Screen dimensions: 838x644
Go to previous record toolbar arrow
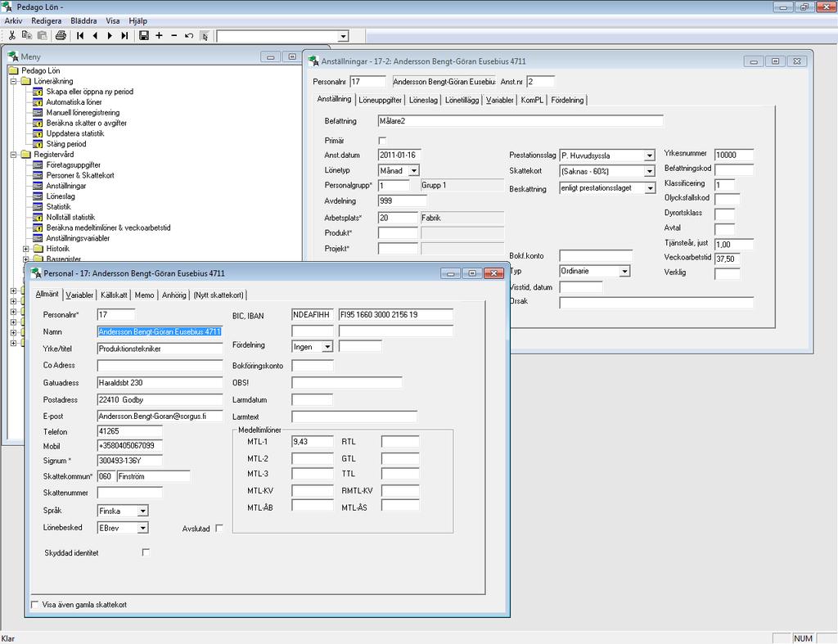(x=95, y=36)
